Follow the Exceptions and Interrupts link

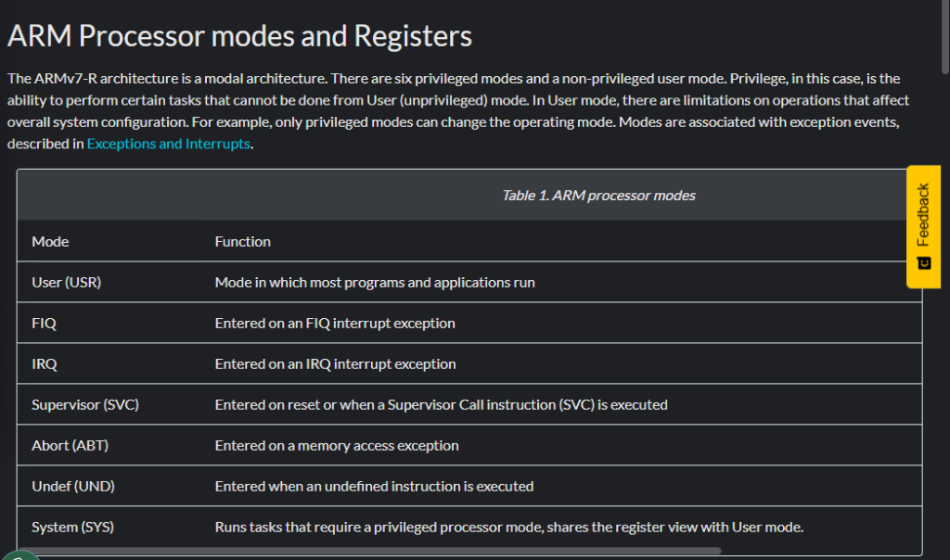(x=168, y=144)
